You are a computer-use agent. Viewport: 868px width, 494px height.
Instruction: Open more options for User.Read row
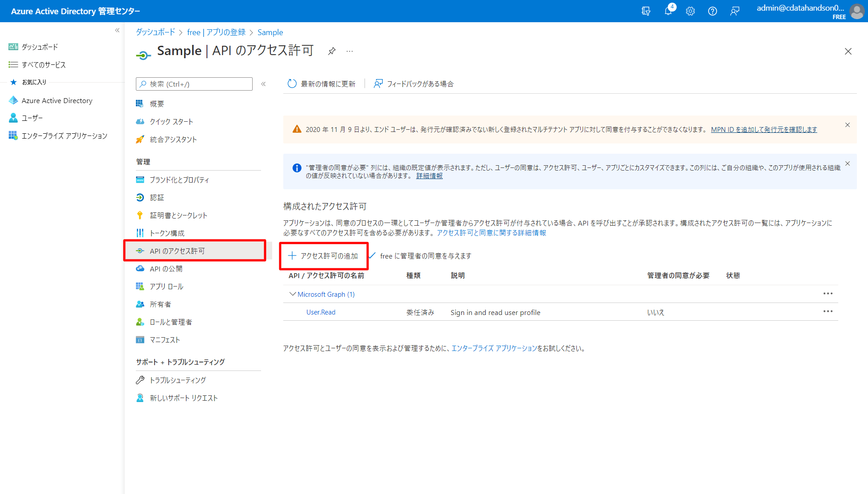(x=828, y=311)
